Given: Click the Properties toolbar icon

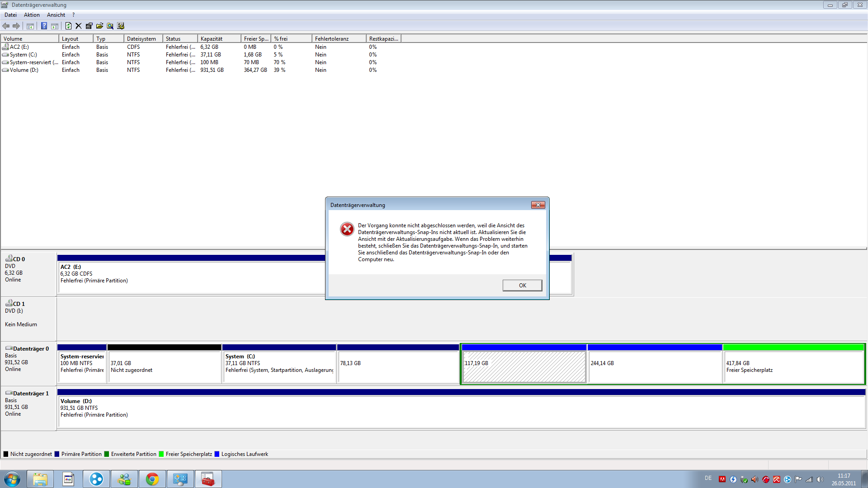Looking at the screenshot, I should click(x=89, y=26).
